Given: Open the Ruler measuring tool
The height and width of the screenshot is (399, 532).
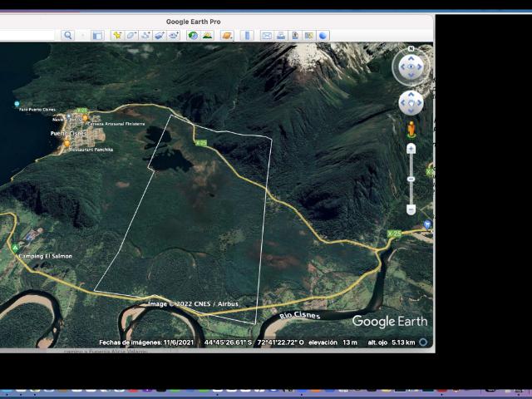Looking at the screenshot, I should point(247,35).
